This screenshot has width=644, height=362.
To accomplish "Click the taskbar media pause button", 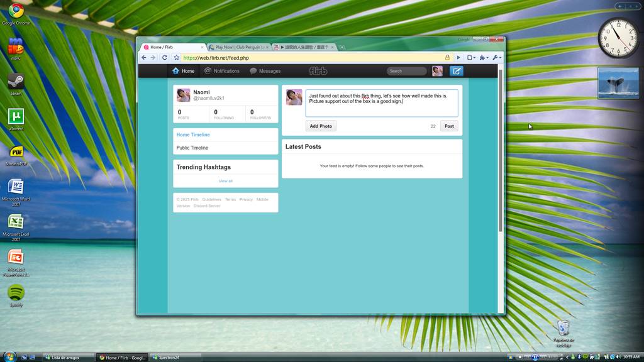I will 535,357.
